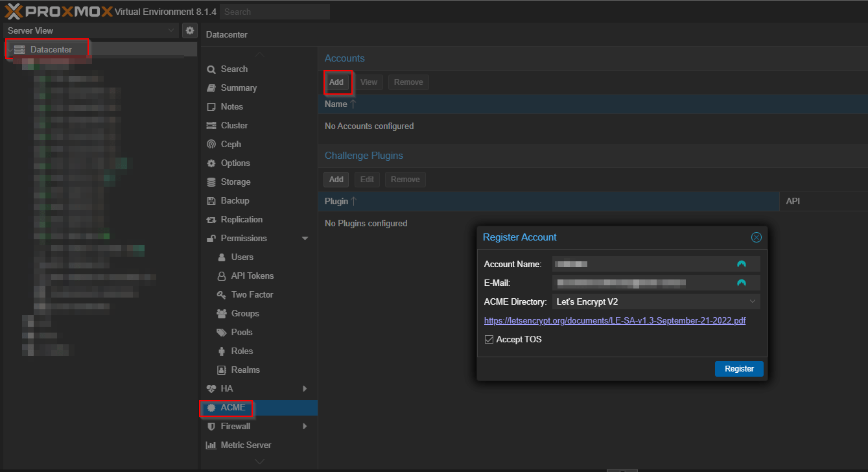Collapse the Permissions submenu arrow

click(305, 239)
